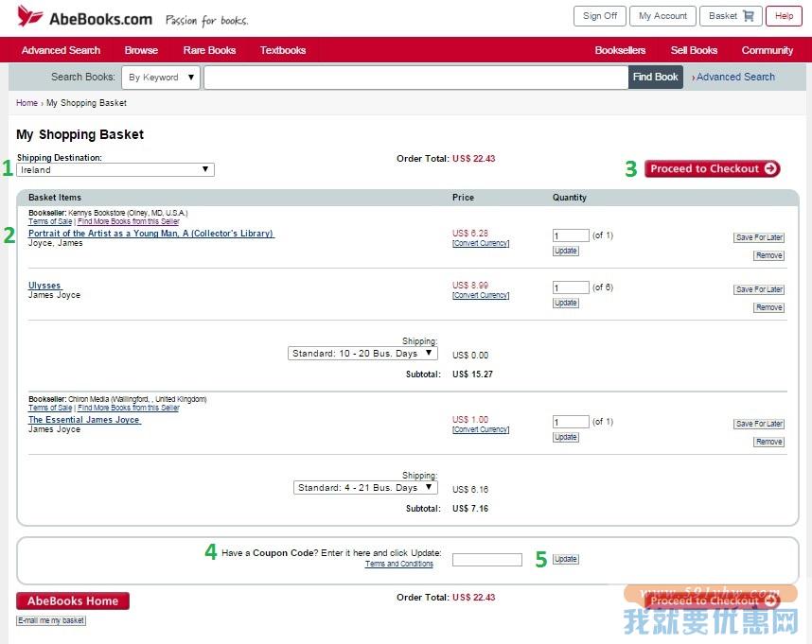This screenshot has height=644, width=812.
Task: Click quantity field for Essential James Joyce
Action: [571, 422]
